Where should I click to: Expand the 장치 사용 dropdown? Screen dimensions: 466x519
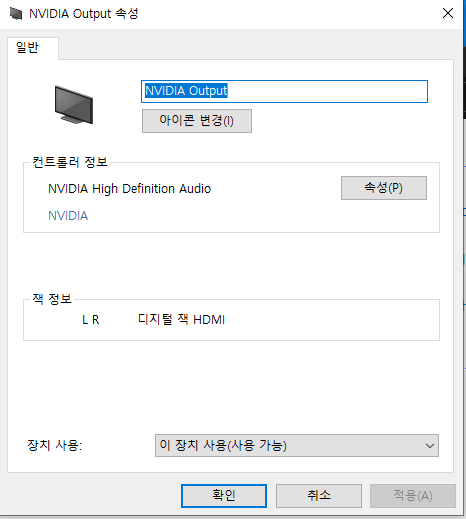tap(297, 445)
